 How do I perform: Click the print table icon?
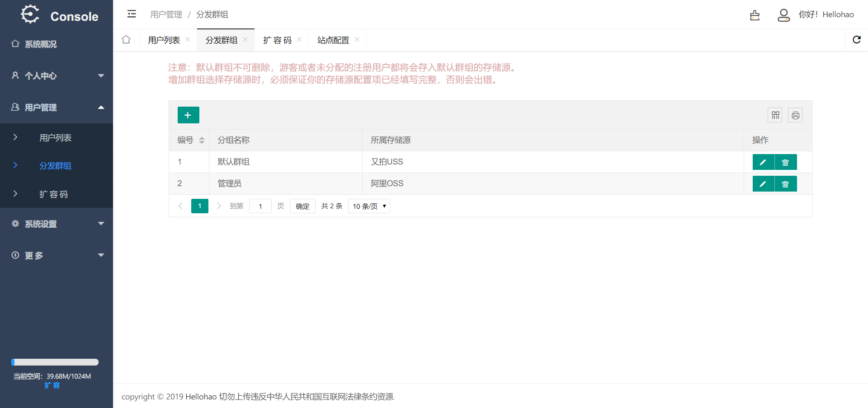(795, 115)
